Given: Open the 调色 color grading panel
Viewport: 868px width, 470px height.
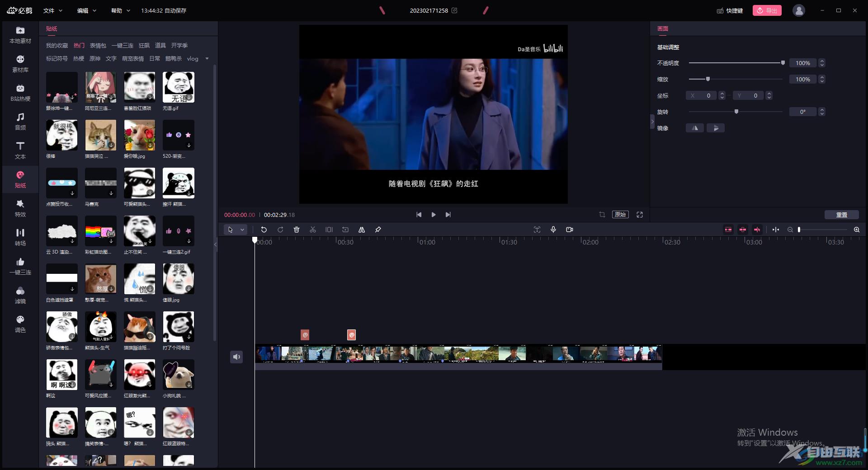Looking at the screenshot, I should (20, 324).
